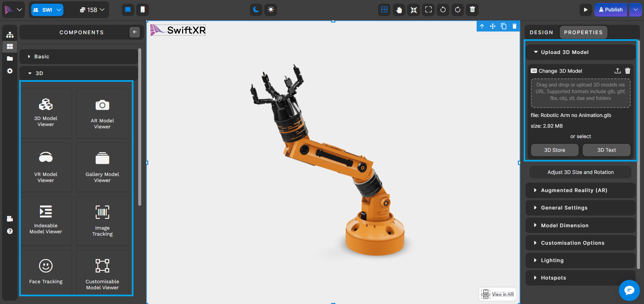This screenshot has width=644, height=304.
Task: Click the undo arrow icon
Action: click(443, 10)
